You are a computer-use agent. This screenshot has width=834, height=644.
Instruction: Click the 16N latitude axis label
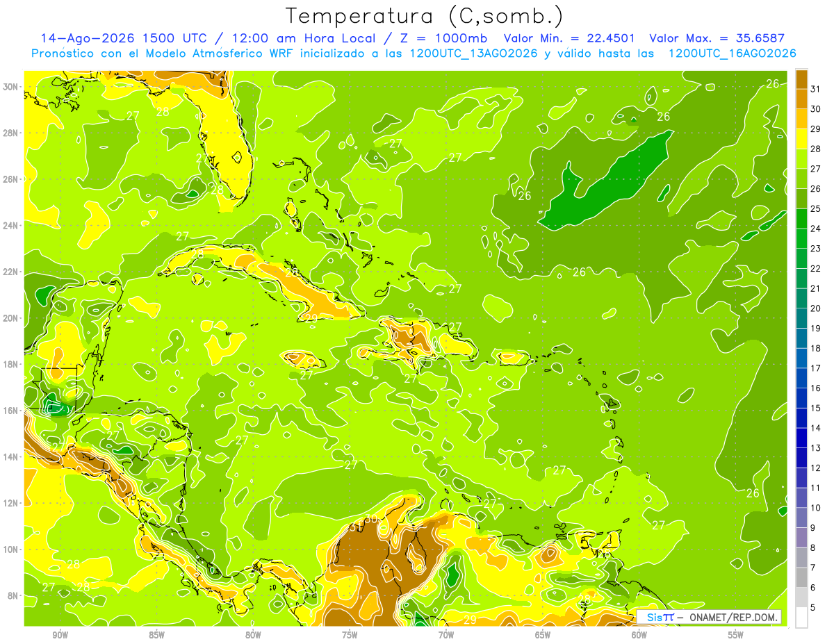click(x=12, y=411)
